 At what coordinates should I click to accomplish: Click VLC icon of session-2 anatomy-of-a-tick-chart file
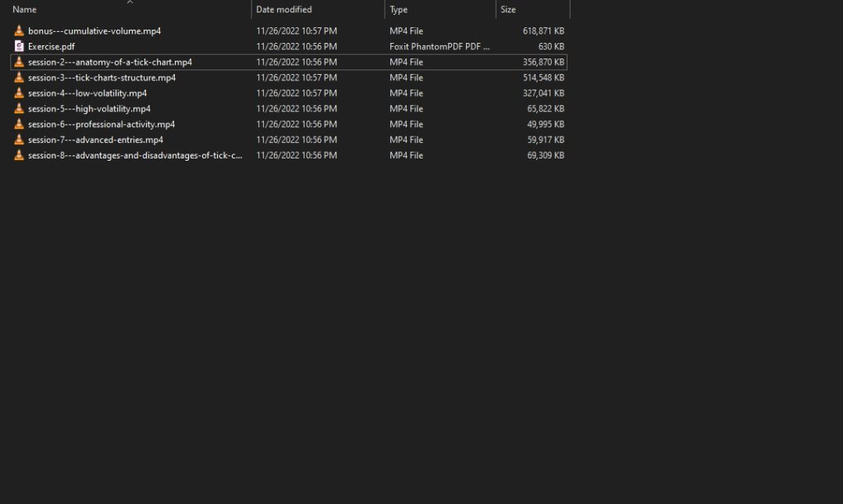point(20,62)
